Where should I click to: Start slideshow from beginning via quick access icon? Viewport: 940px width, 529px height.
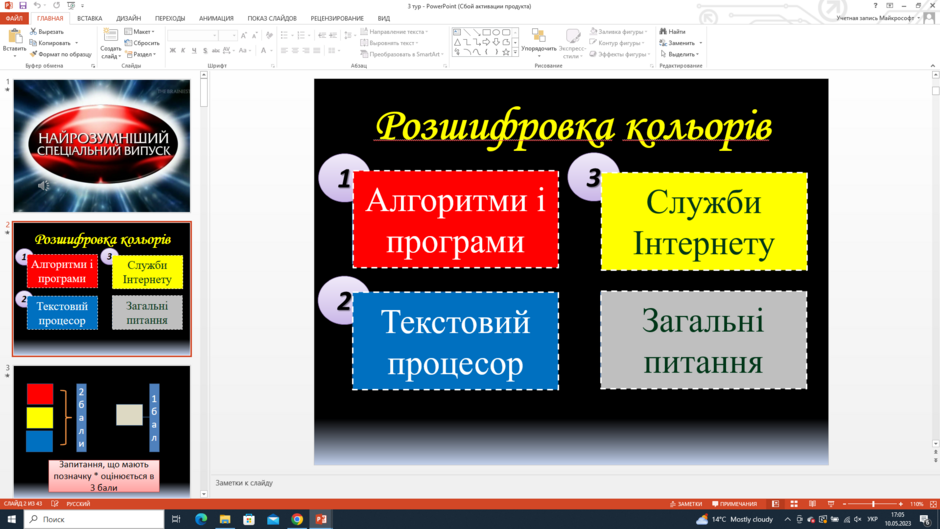point(71,5)
